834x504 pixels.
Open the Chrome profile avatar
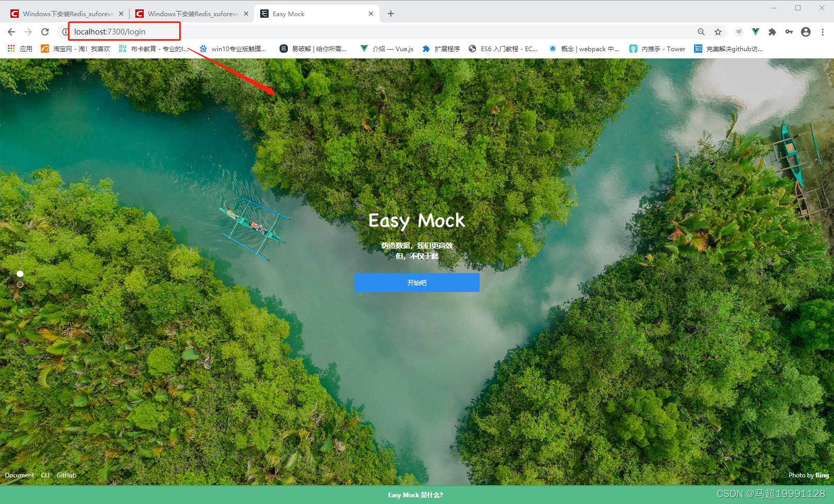[x=806, y=32]
